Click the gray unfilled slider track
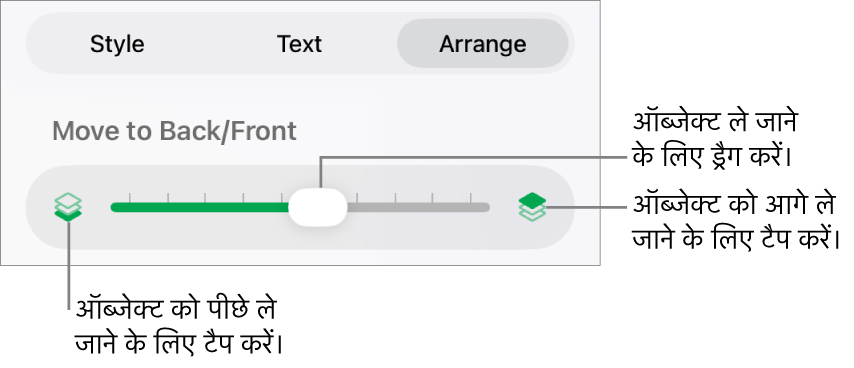Image resolution: width=854 pixels, height=368 pixels. (418, 207)
